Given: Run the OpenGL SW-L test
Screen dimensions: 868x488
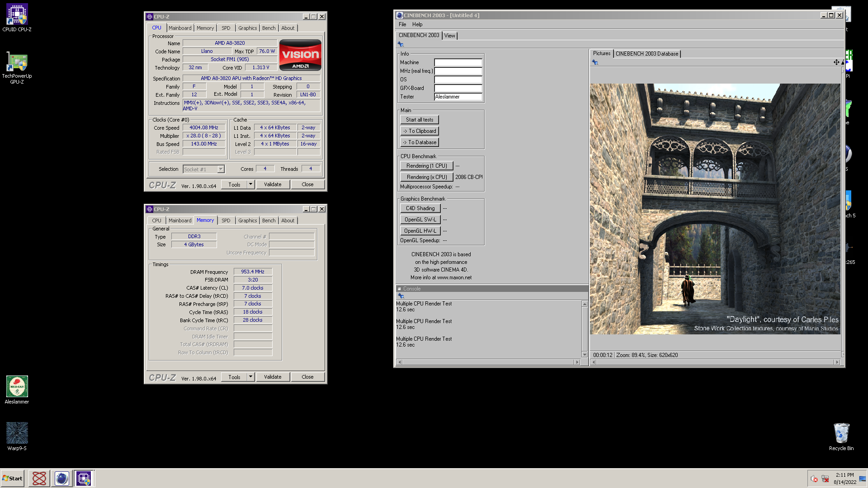Looking at the screenshot, I should pyautogui.click(x=420, y=220).
